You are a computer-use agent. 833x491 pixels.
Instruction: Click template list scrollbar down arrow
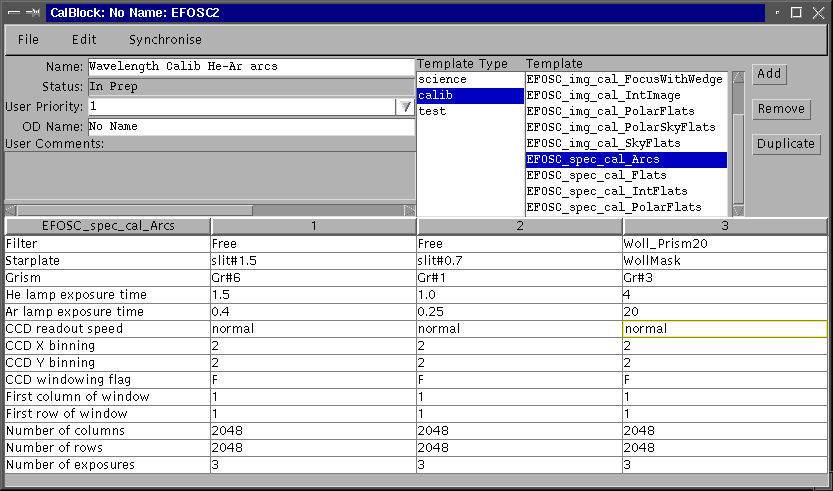tap(738, 211)
